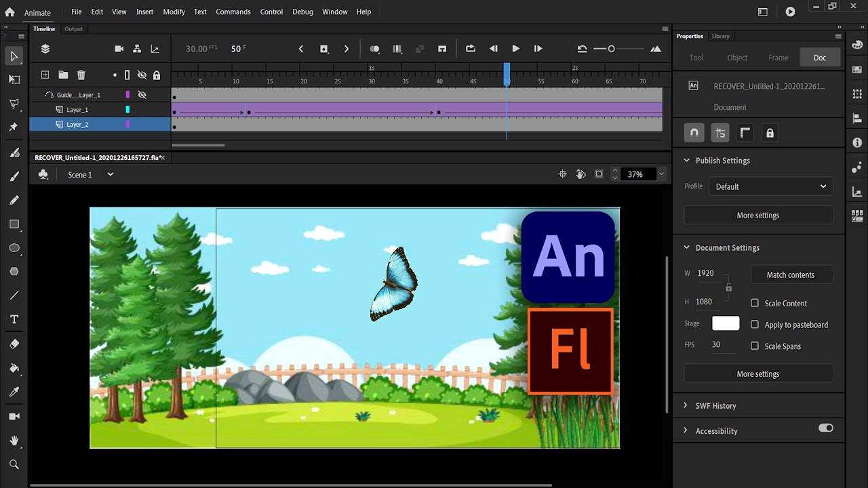
Task: Toggle lock all layers icon
Action: (x=157, y=75)
